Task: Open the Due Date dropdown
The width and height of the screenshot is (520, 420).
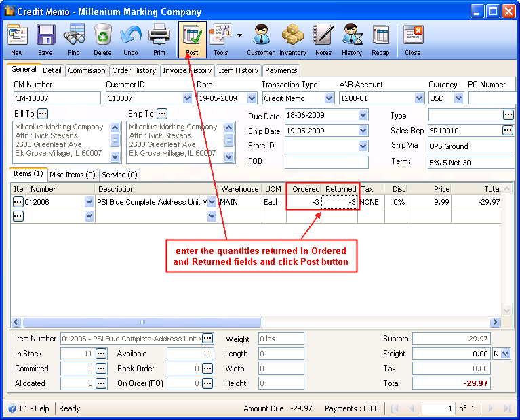Action: coord(363,115)
